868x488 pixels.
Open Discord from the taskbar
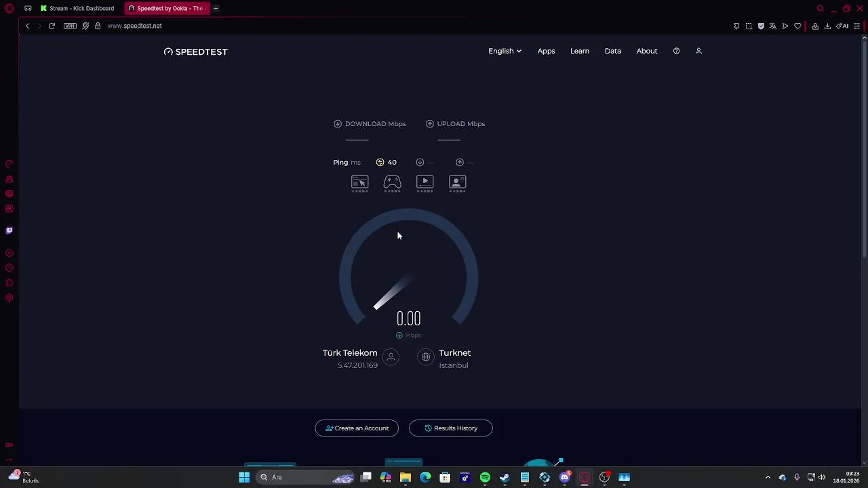pyautogui.click(x=564, y=477)
